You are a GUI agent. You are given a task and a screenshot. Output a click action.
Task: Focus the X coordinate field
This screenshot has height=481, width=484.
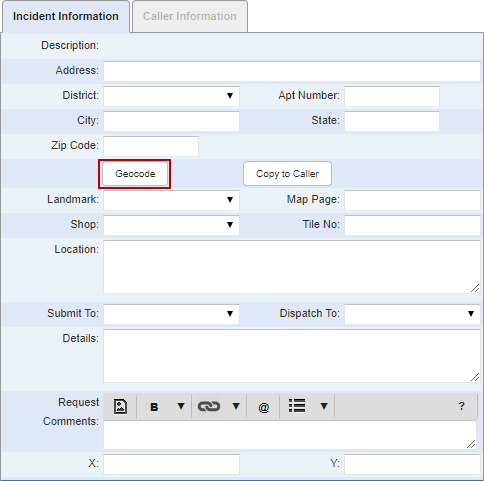[171, 464]
